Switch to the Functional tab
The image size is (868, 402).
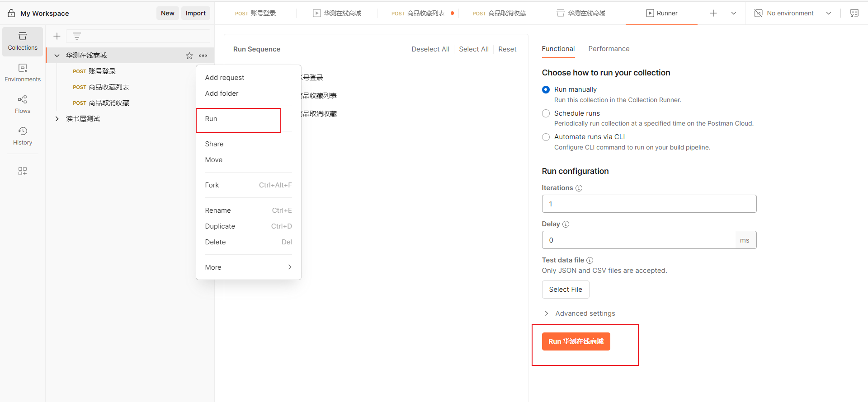[558, 49]
